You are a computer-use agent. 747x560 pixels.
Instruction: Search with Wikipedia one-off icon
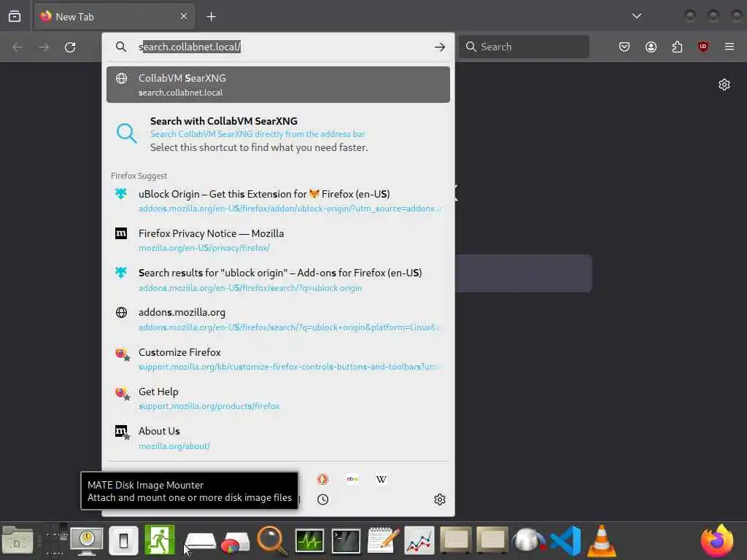coord(382,479)
